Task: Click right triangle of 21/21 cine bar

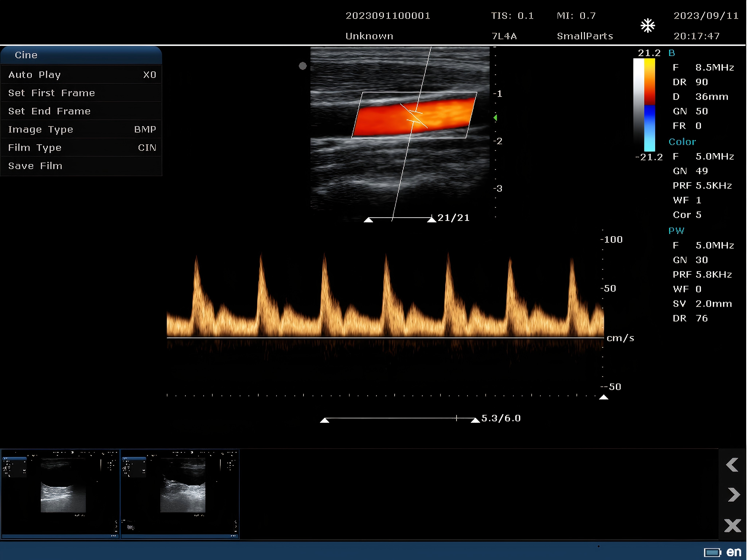Action: pos(431,220)
